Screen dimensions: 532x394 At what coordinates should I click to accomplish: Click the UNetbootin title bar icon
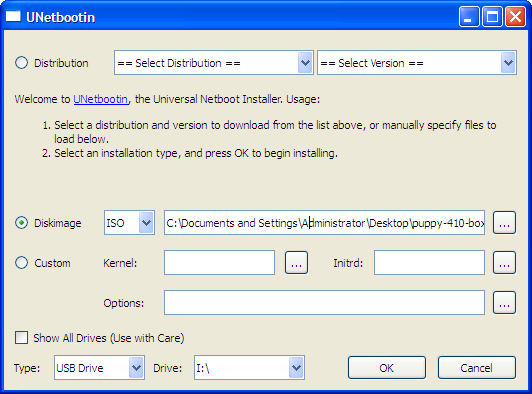click(x=13, y=16)
